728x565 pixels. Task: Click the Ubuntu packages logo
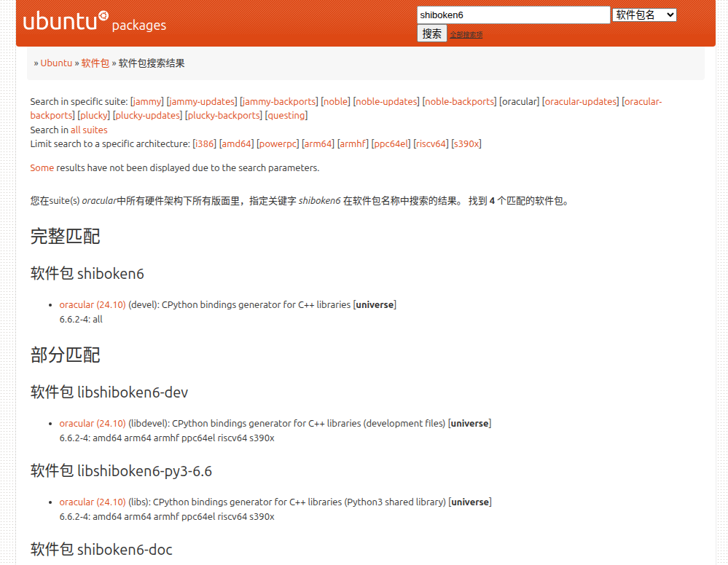(x=95, y=21)
